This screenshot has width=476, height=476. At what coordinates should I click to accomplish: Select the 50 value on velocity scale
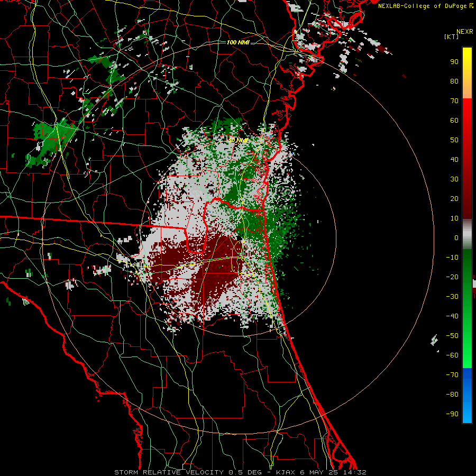point(454,140)
